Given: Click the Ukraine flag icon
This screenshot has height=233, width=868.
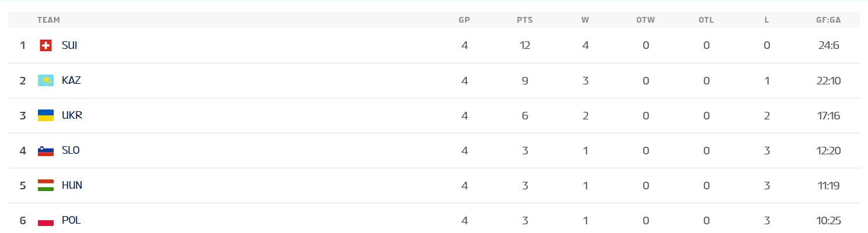Looking at the screenshot, I should click(46, 115).
